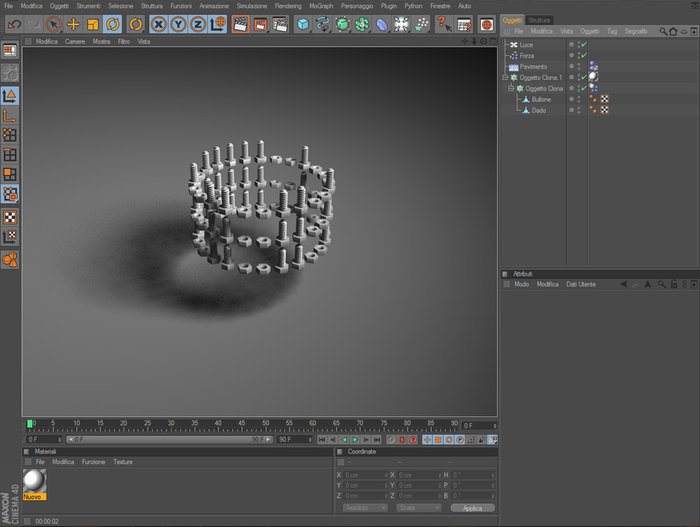Open the Assoluto dropdown in Coordinate panel
Viewport: 700px width, 527px height.
[365, 508]
